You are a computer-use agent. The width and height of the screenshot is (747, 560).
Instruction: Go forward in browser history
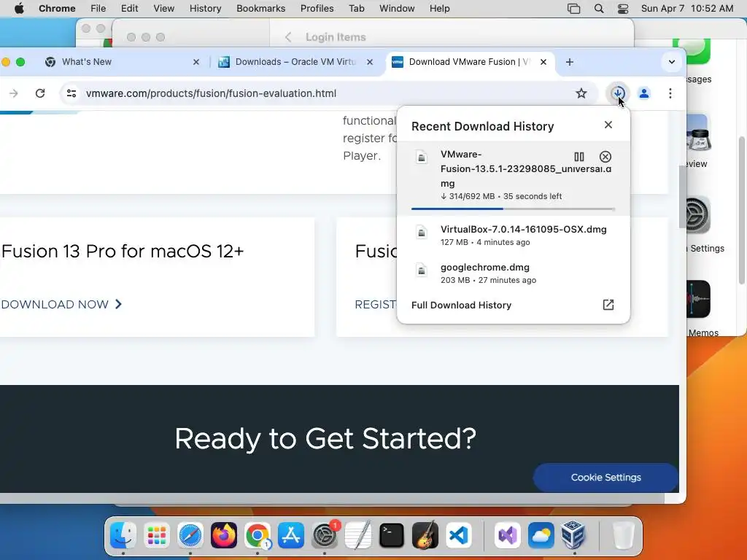coord(13,93)
